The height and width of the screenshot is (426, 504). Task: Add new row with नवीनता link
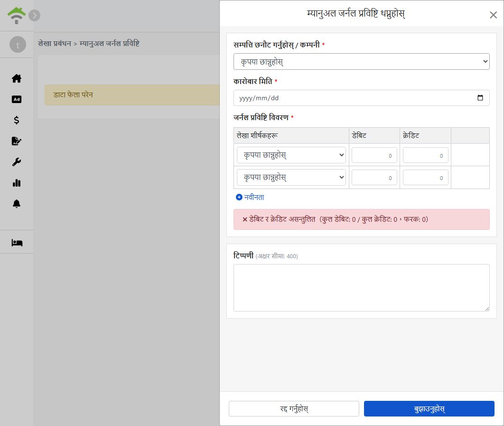(250, 197)
